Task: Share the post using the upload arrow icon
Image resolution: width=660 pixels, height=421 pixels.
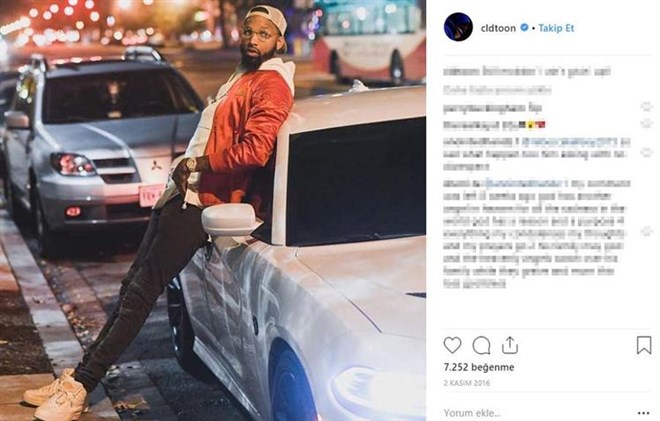Action: point(510,345)
